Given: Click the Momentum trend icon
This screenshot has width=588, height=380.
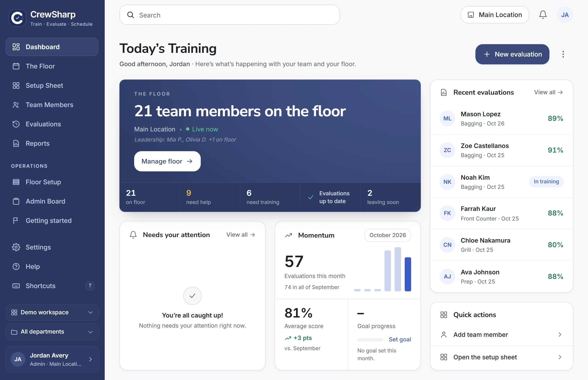Looking at the screenshot, I should (x=288, y=235).
